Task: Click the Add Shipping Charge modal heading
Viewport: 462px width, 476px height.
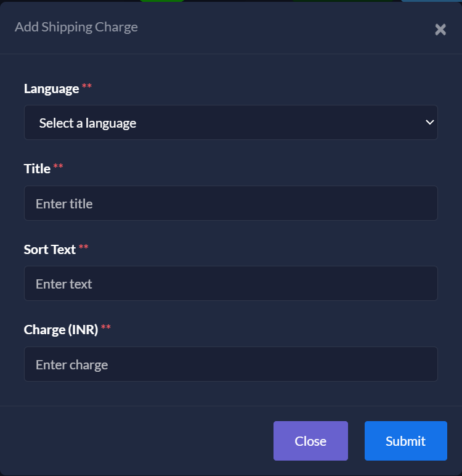Action: (x=76, y=27)
